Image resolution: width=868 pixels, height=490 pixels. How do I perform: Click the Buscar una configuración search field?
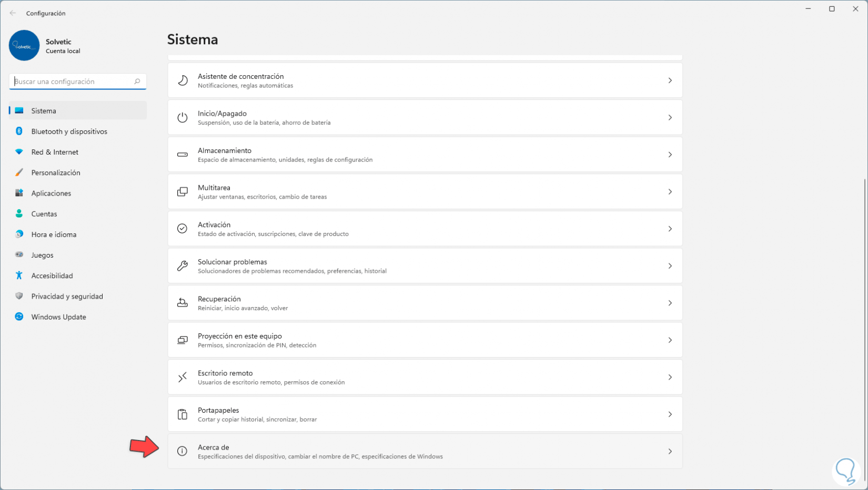71,81
